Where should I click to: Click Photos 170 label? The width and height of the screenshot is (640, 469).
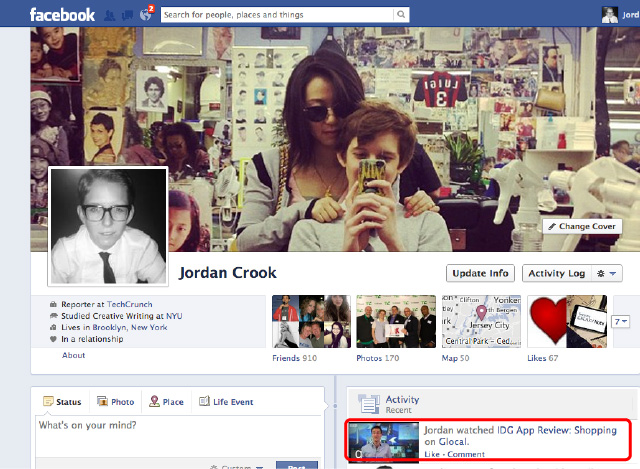(378, 358)
